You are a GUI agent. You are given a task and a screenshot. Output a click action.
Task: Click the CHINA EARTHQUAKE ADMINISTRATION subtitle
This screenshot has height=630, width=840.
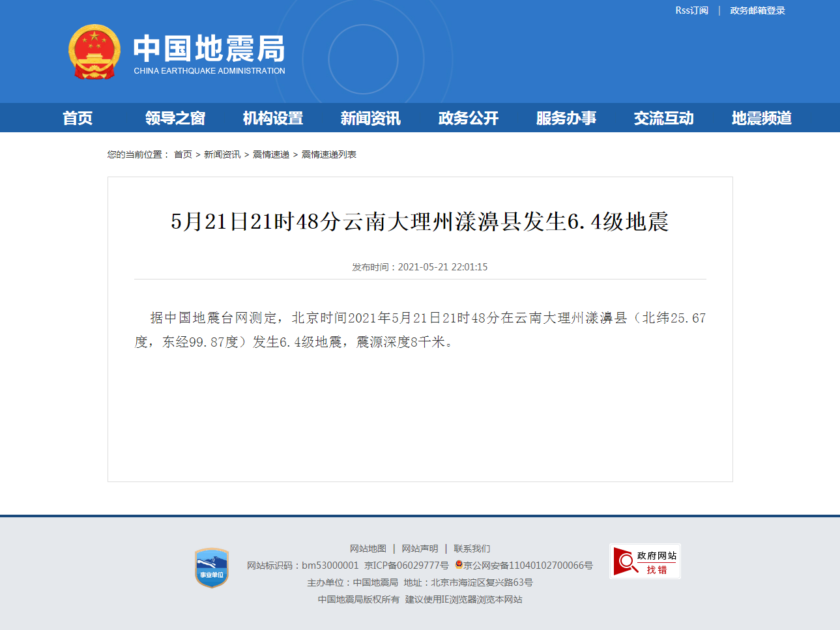click(209, 71)
